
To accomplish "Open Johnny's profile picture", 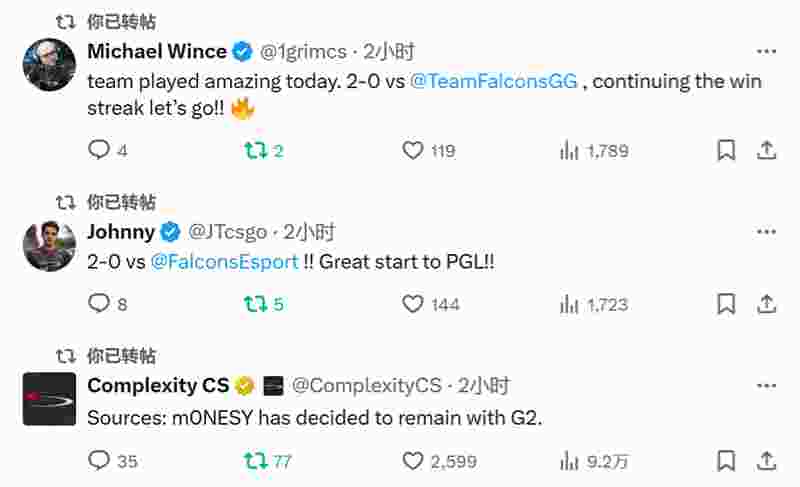I will pyautogui.click(x=49, y=246).
